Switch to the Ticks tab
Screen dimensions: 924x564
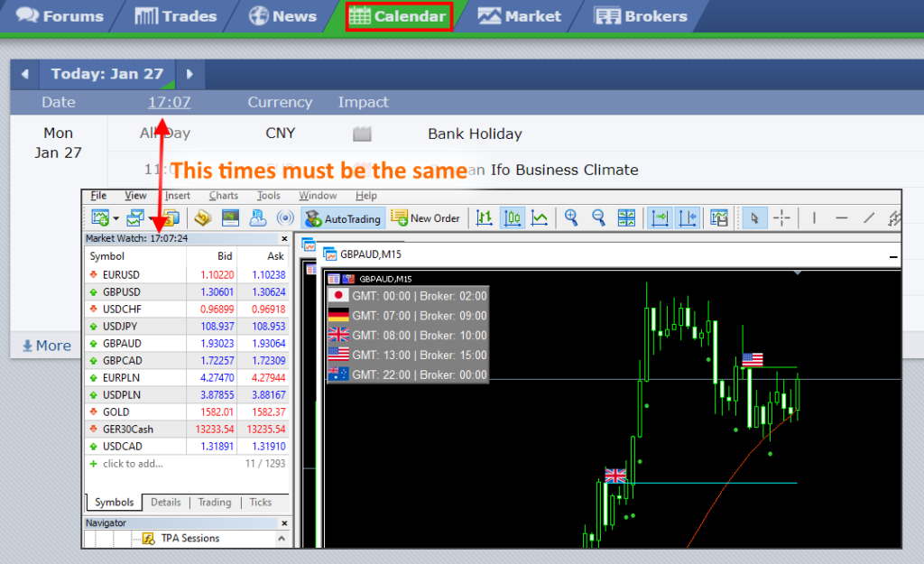pyautogui.click(x=260, y=503)
